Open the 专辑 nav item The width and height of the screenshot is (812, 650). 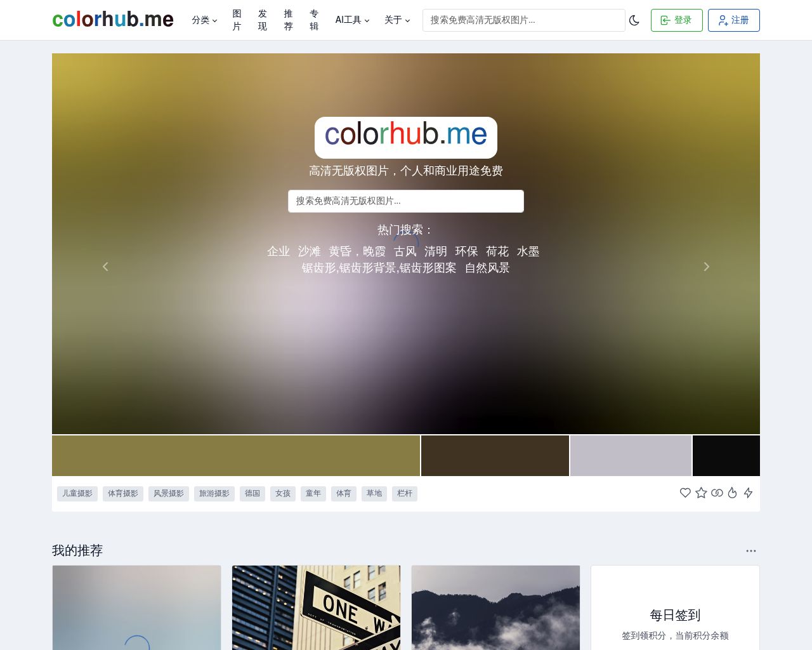[x=314, y=20]
